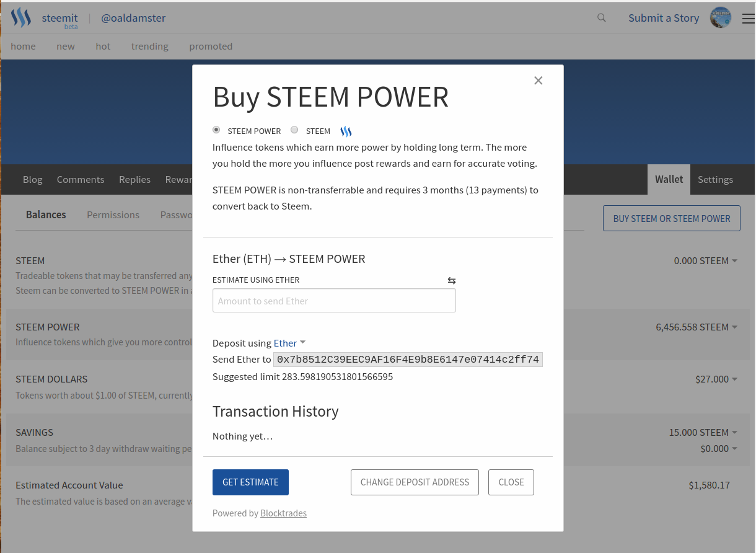Click BUY STEEM OR STEEM POWER button
The width and height of the screenshot is (756, 553).
coord(672,219)
